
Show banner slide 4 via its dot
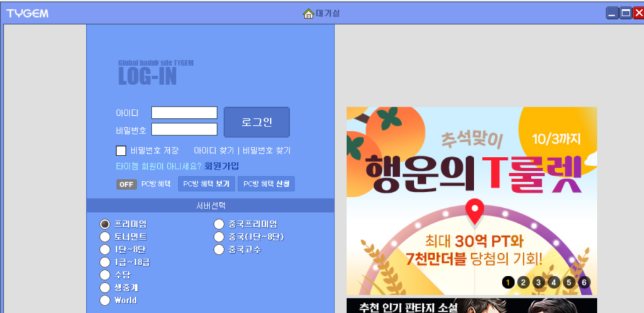point(553,283)
